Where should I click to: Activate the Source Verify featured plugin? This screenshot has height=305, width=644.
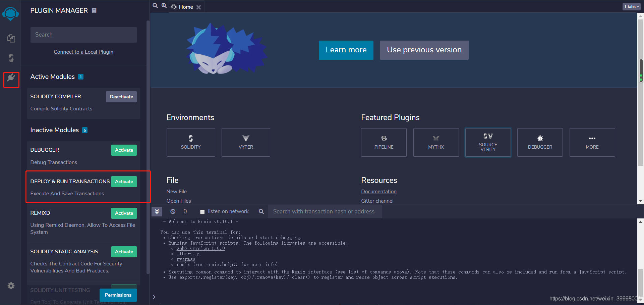coord(488,142)
